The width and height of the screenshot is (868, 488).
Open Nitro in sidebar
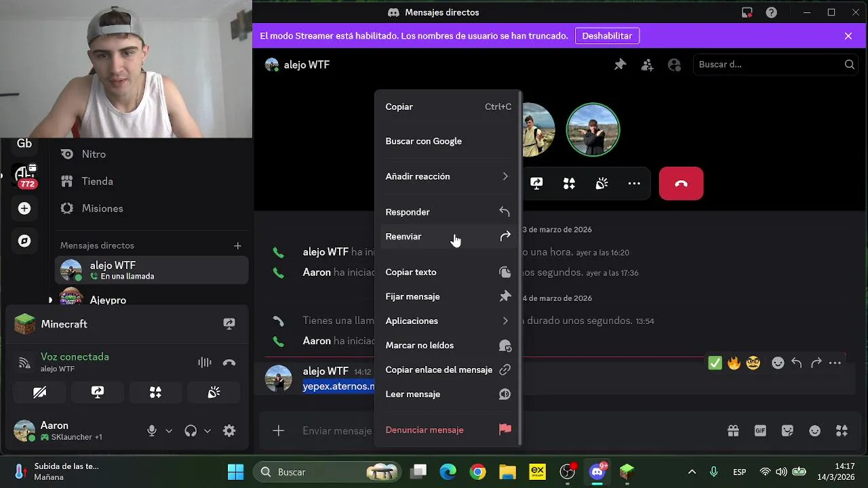151,154
